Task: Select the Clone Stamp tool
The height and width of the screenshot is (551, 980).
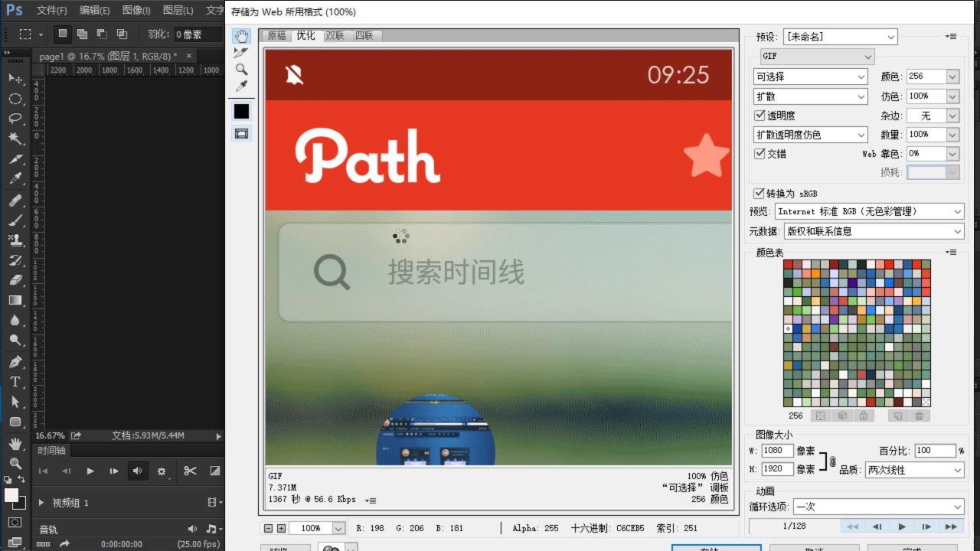Action: pos(15,240)
